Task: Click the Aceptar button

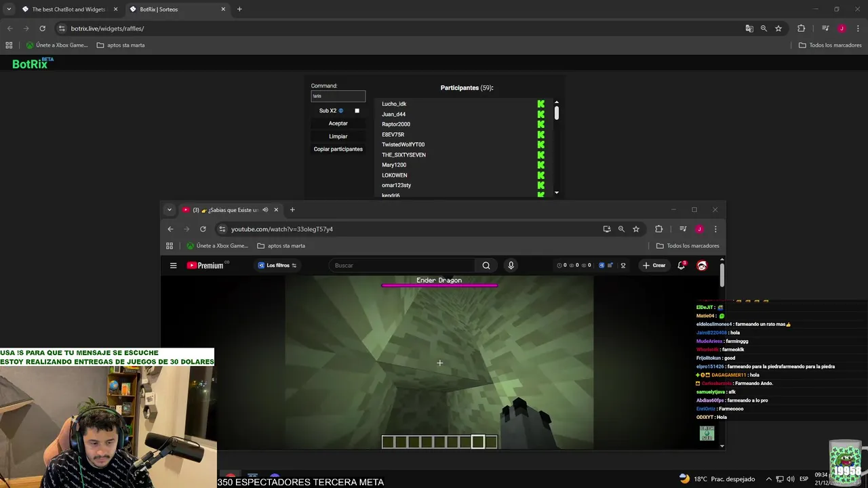Action: click(338, 123)
